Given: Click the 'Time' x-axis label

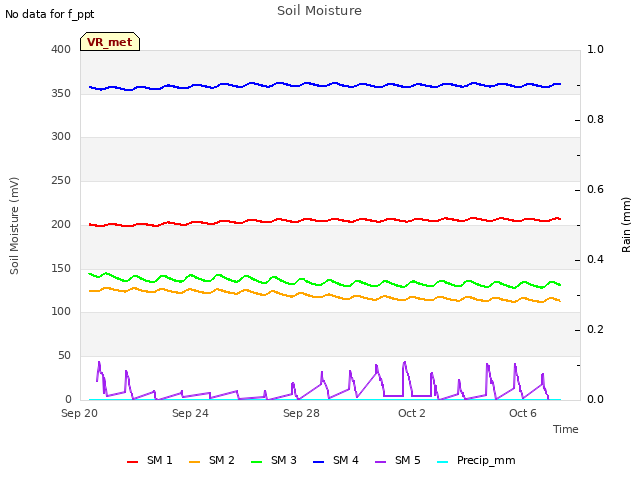Looking at the screenshot, I should tap(566, 429).
